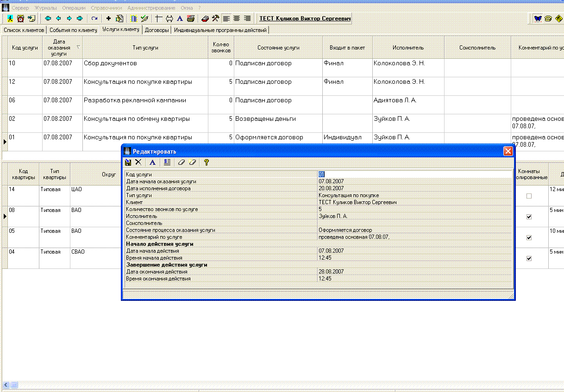Click the printer icon in main toolbar
Image resolution: width=564 pixels, height=392 pixels.
190,19
